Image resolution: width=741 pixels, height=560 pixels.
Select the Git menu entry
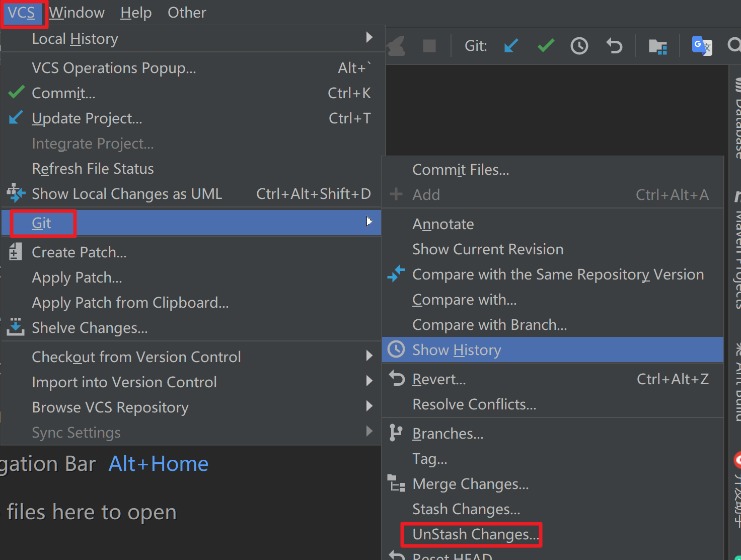pyautogui.click(x=191, y=223)
